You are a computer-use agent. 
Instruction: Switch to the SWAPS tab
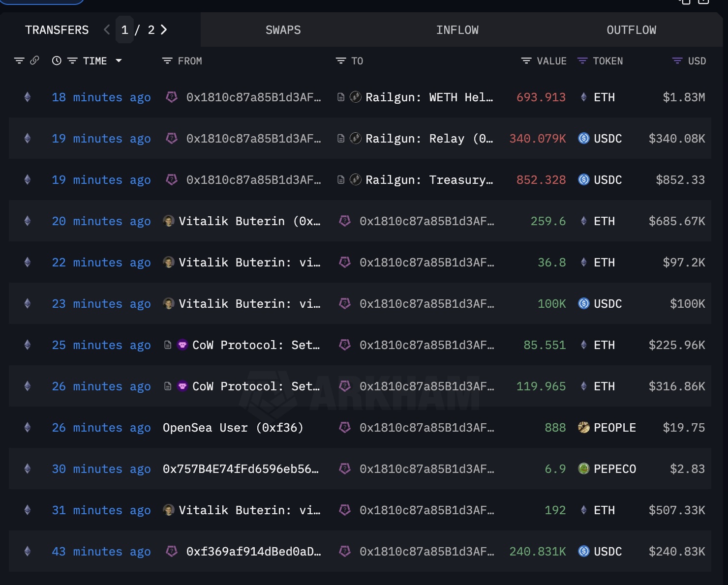283,30
